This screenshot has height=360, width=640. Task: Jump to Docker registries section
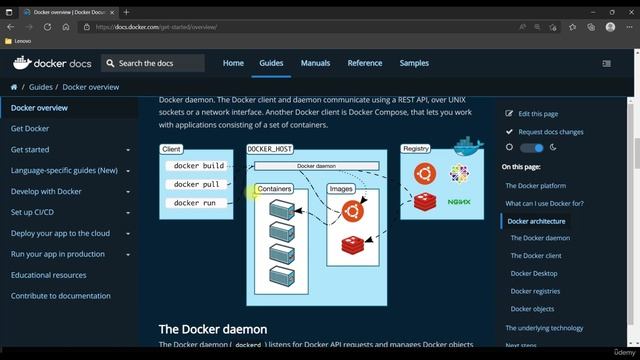[535, 291]
